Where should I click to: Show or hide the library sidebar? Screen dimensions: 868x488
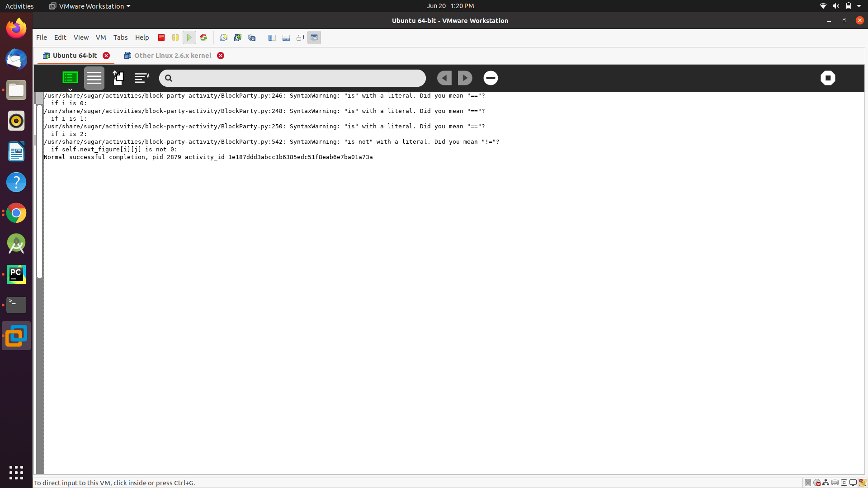(272, 38)
